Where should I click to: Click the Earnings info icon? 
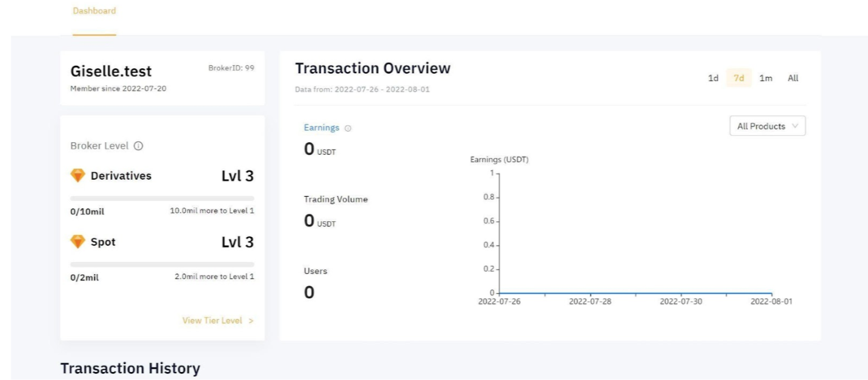click(x=348, y=128)
